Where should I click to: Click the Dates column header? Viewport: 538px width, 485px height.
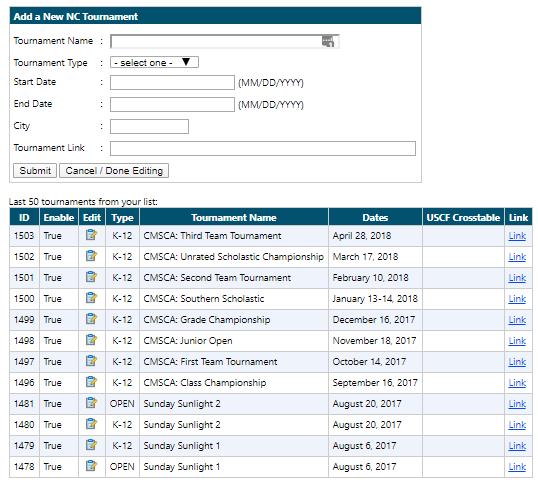(375, 217)
